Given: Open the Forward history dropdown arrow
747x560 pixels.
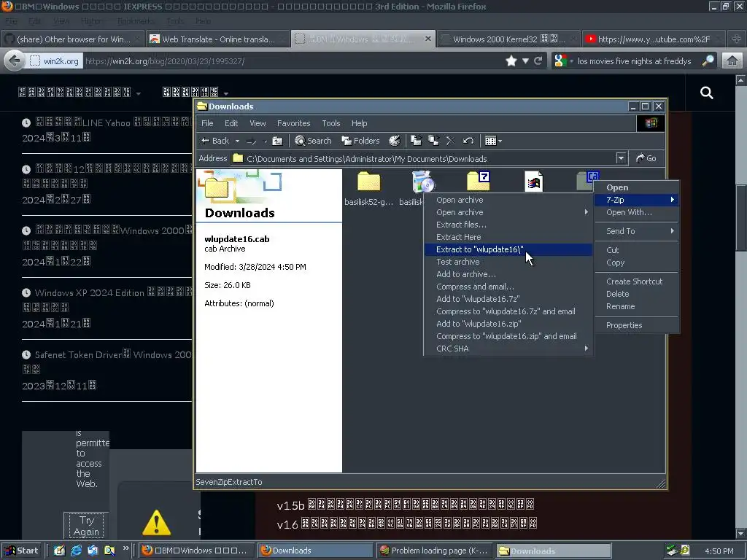Looking at the screenshot, I should 265,141.
